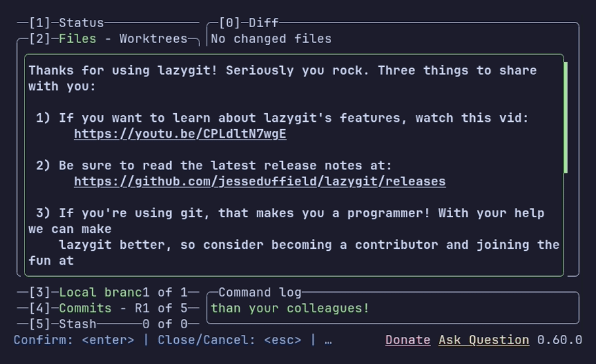
Task: Click the '2) Be sure to read' line
Action: pyautogui.click(x=214, y=165)
